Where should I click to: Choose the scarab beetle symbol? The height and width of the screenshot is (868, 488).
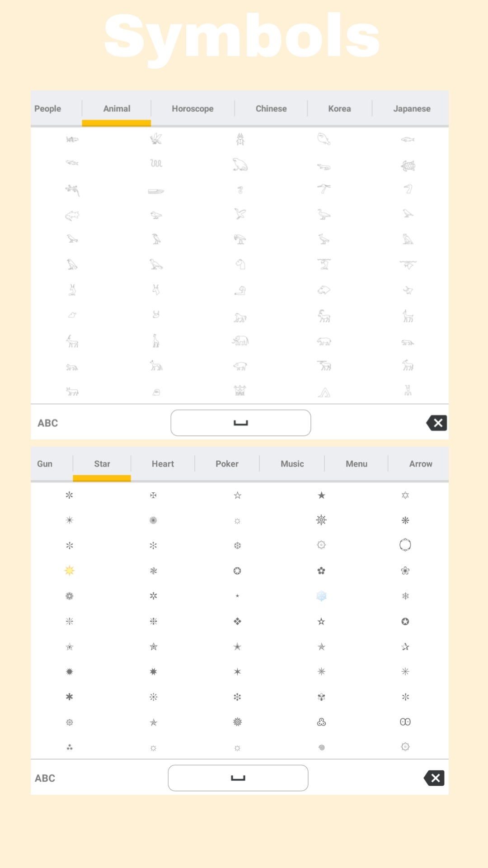(240, 139)
